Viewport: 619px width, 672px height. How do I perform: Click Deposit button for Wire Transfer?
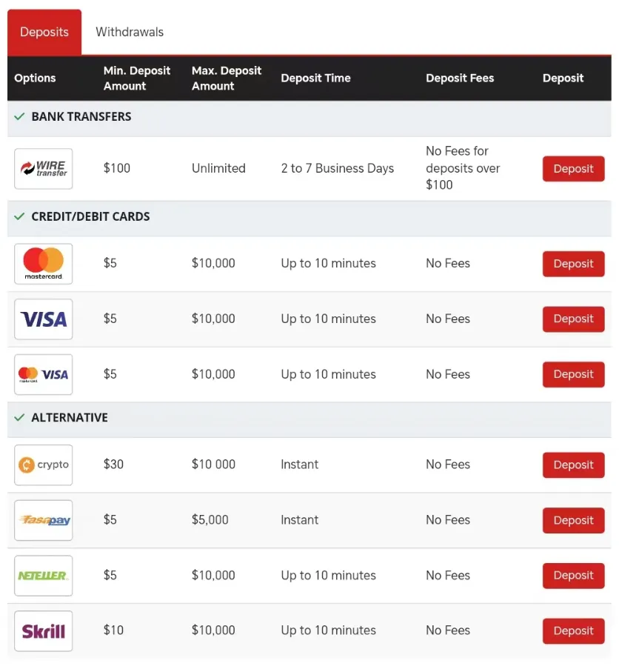point(573,168)
